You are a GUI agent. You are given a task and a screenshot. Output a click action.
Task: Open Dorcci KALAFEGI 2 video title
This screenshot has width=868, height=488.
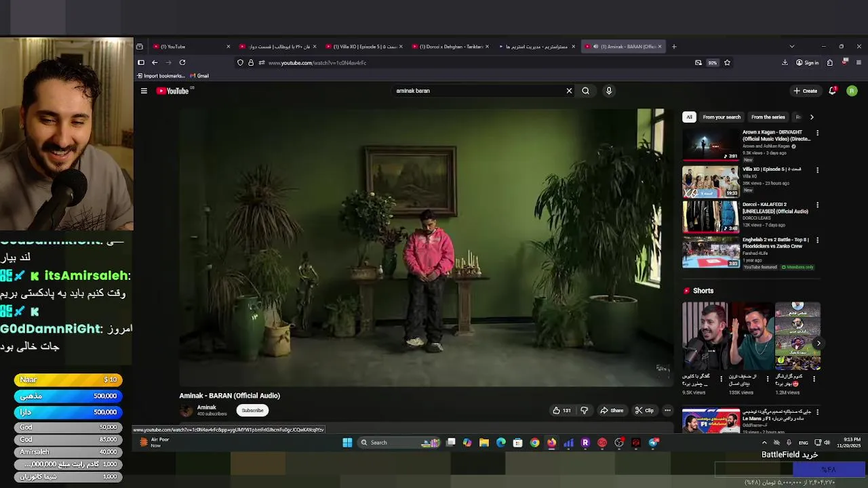pyautogui.click(x=775, y=208)
